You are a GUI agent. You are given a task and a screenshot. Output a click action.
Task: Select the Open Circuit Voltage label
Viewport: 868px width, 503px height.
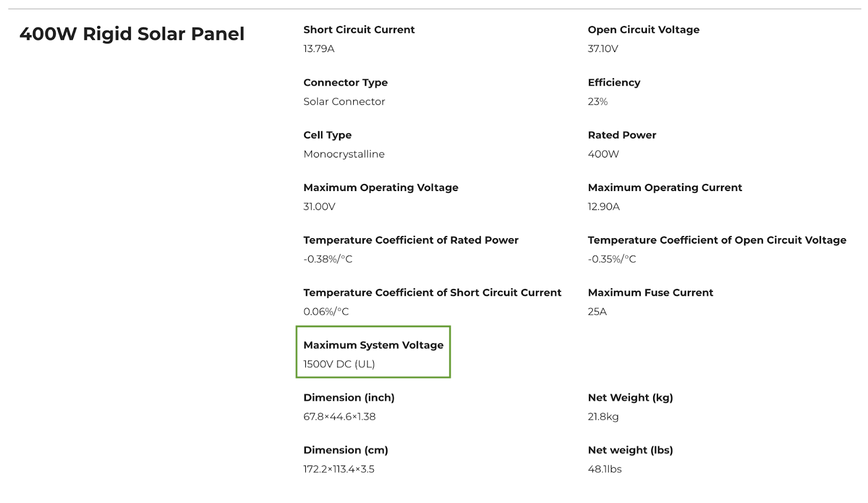pyautogui.click(x=643, y=30)
